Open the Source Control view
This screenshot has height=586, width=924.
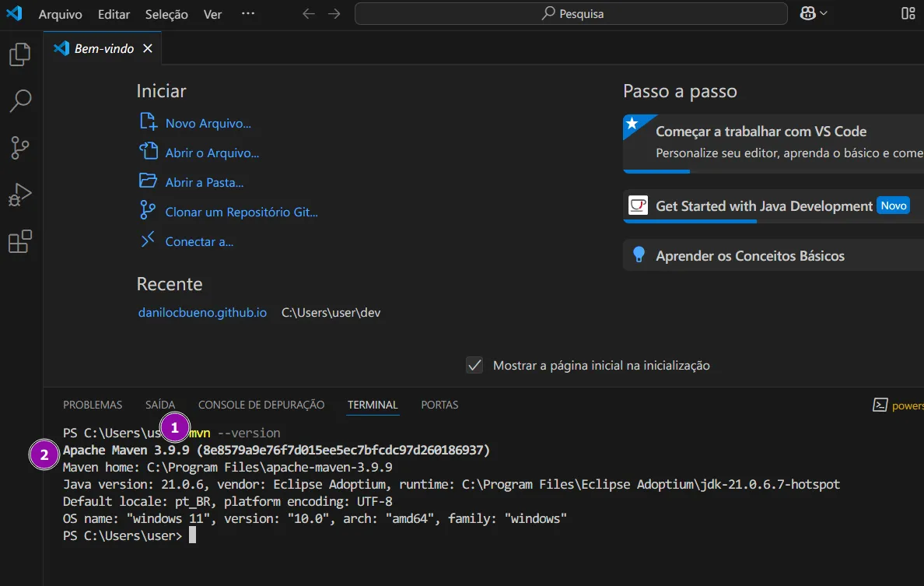click(x=19, y=148)
